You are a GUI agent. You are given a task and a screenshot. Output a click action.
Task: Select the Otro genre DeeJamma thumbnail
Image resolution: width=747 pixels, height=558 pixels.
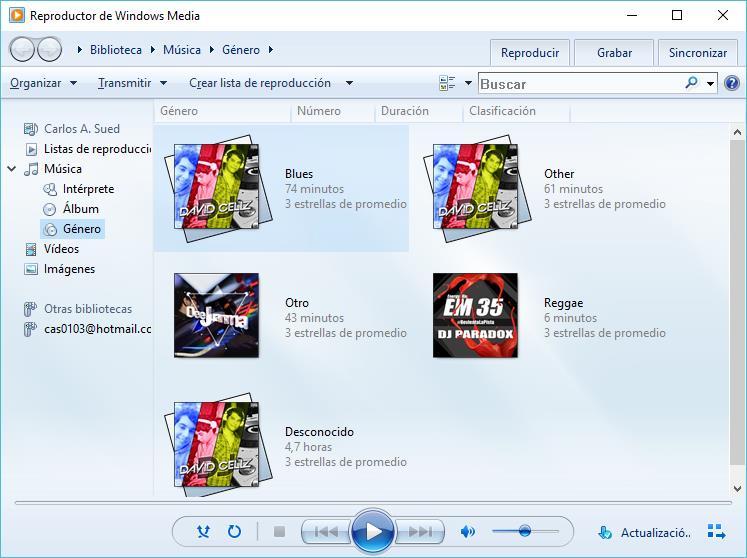point(216,315)
